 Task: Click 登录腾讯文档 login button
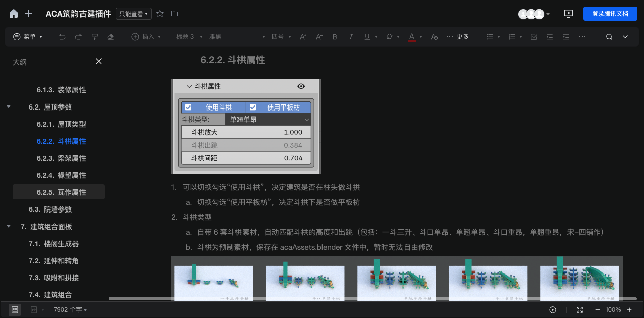[x=610, y=14]
